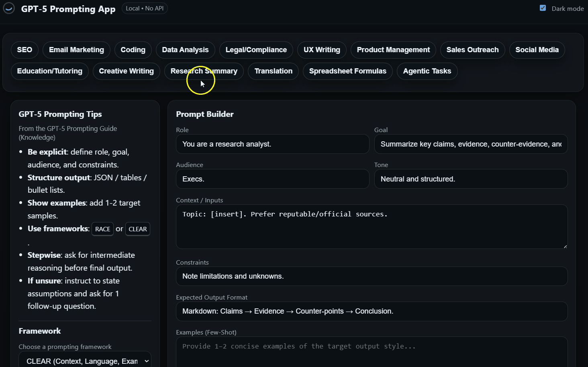Click the app logo icon

(9, 8)
